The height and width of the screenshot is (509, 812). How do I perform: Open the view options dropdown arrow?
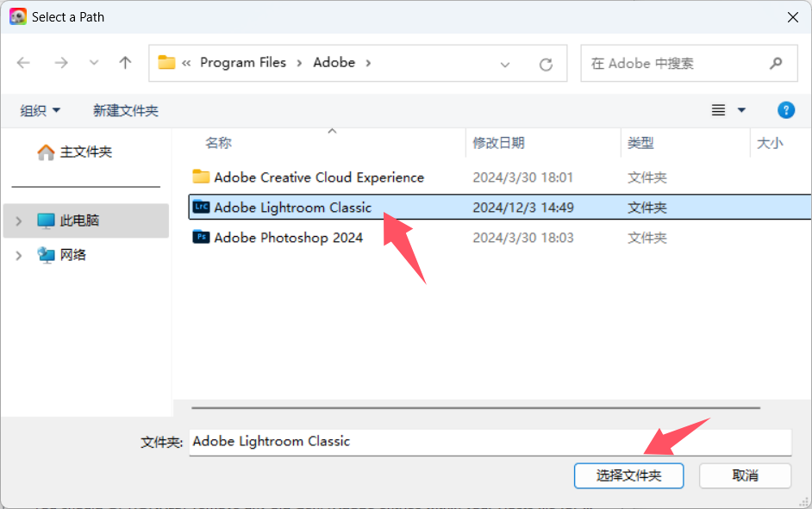[x=741, y=110]
